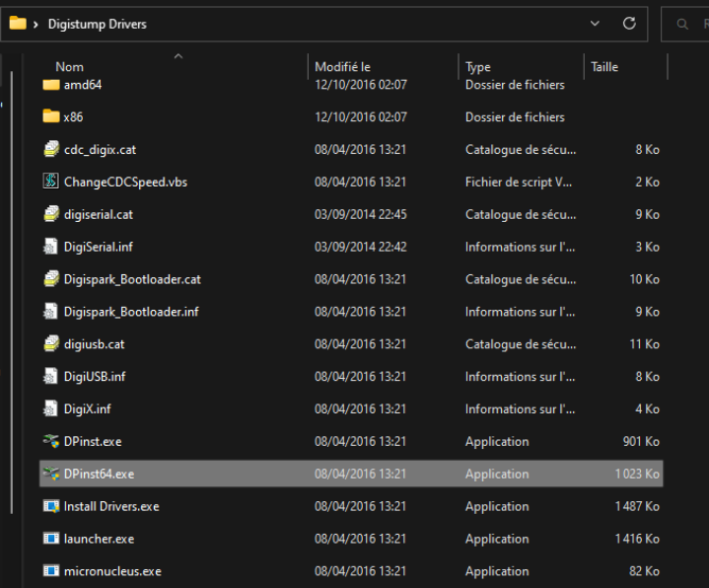
Task: Click the micronucleus.exe application icon
Action: point(51,571)
